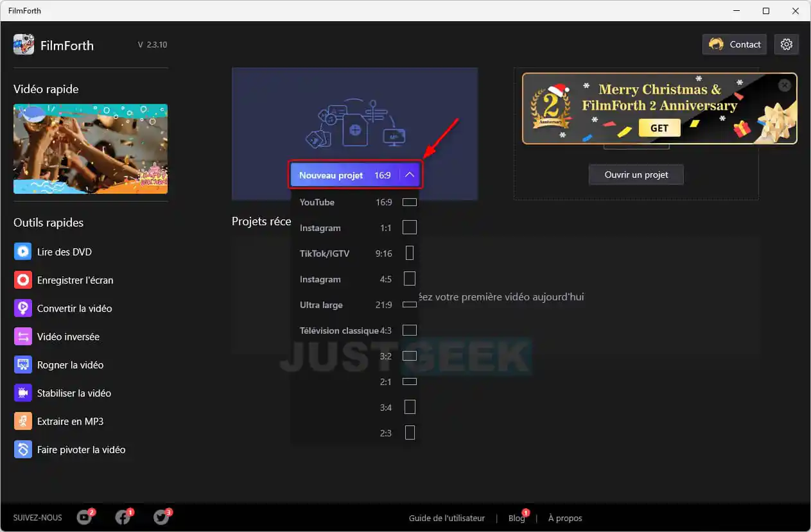Open Stabiliser la vidéo tool
The width and height of the screenshot is (811, 532).
pos(62,393)
